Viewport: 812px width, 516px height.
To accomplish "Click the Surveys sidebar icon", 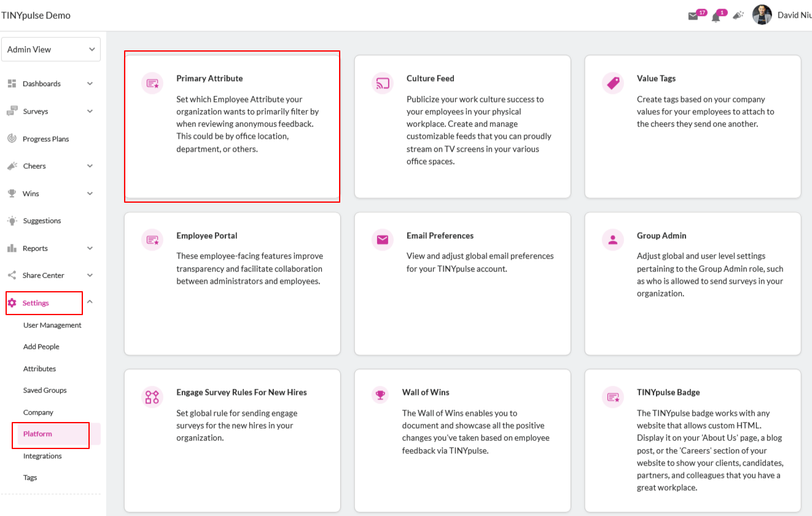I will click(x=12, y=111).
